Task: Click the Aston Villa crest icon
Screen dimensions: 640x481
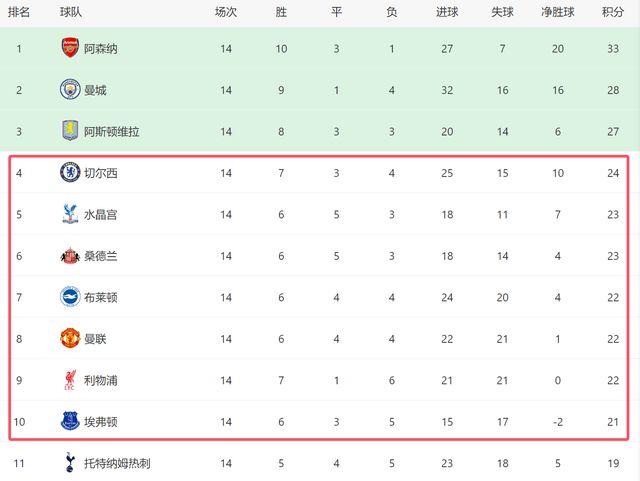Action: click(x=69, y=131)
